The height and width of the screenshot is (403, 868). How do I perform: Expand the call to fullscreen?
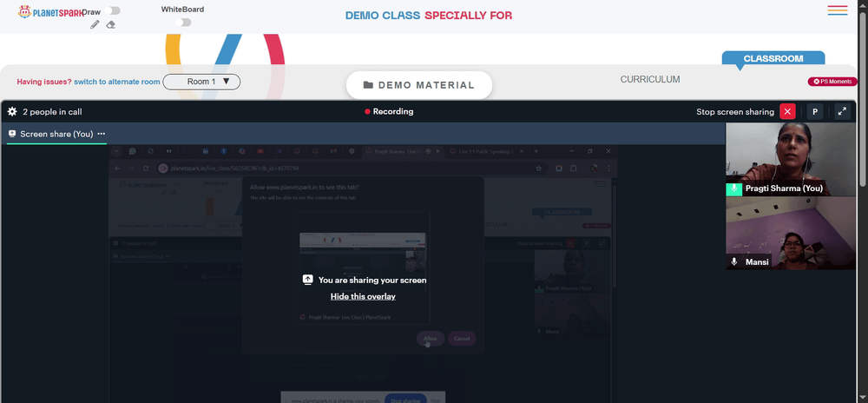click(x=842, y=111)
